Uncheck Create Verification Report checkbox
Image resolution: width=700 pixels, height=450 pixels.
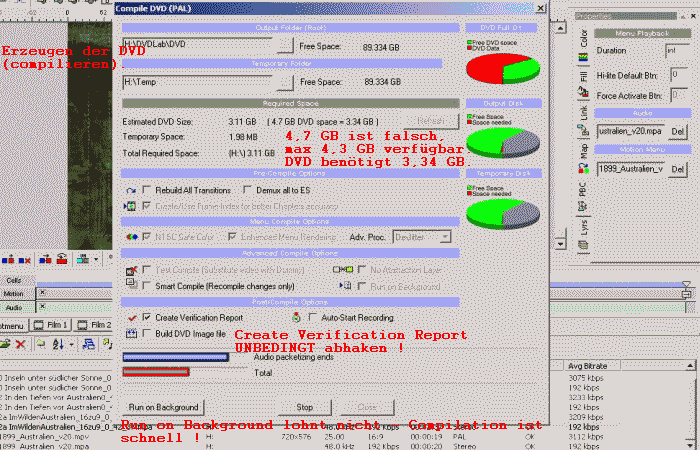[147, 317]
